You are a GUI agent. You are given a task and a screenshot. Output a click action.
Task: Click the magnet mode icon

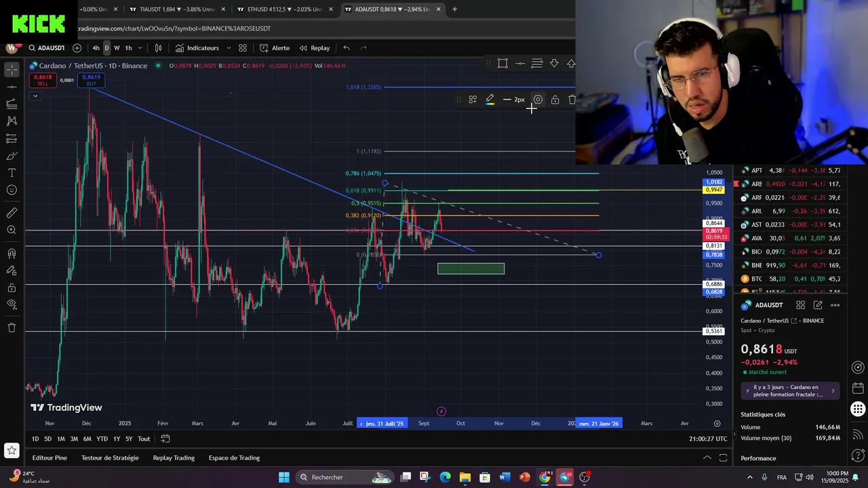(x=12, y=253)
